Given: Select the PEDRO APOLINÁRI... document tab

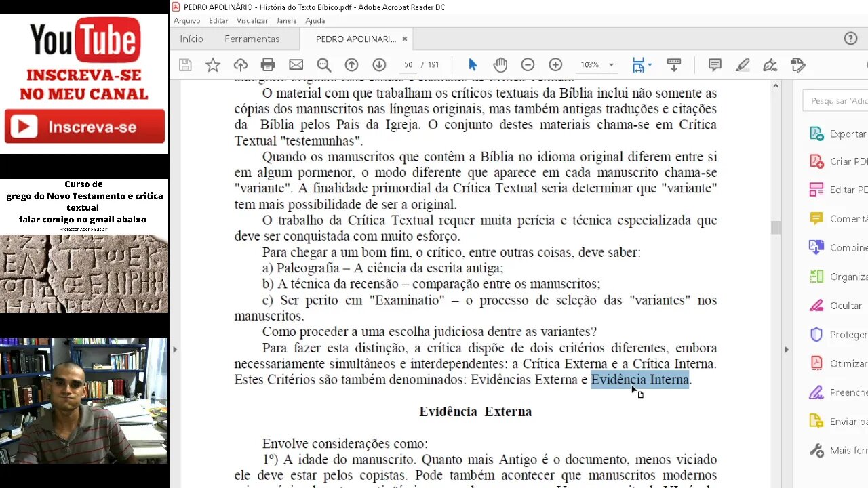Looking at the screenshot, I should 355,39.
